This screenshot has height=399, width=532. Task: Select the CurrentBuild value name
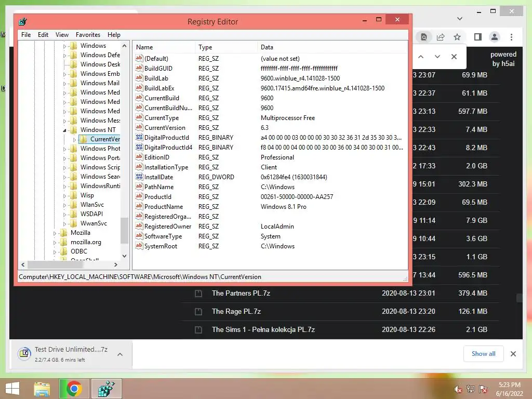(x=162, y=98)
